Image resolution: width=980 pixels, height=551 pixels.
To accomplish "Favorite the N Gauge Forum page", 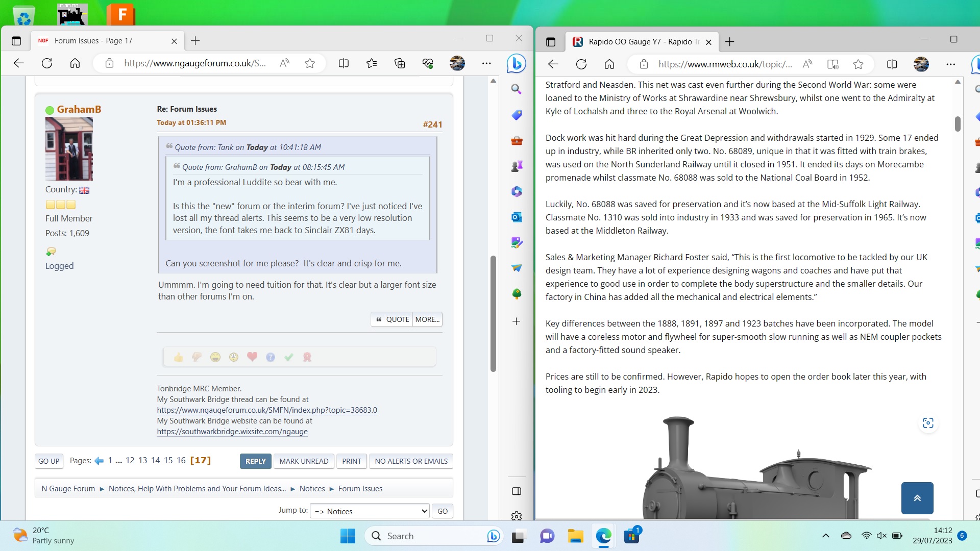I will pyautogui.click(x=310, y=63).
